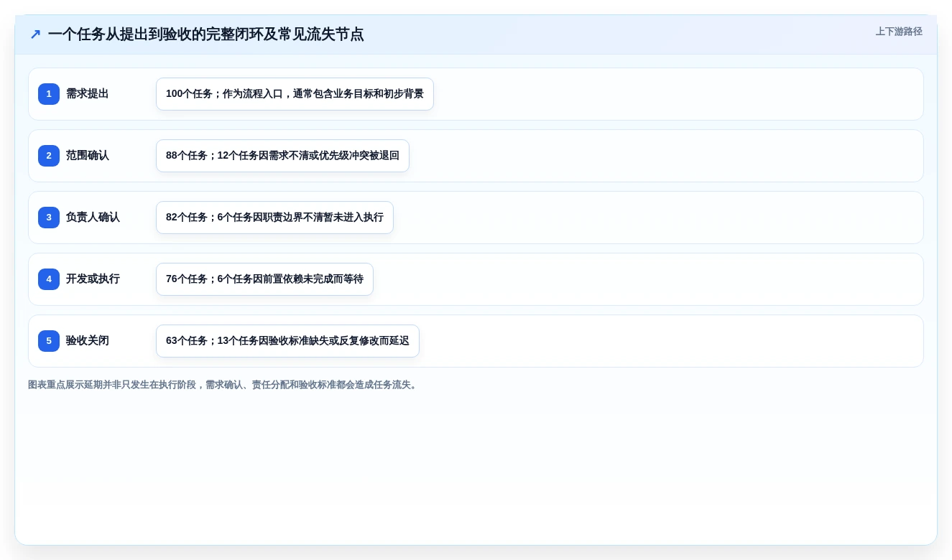Click the step 4 number badge

tap(49, 279)
